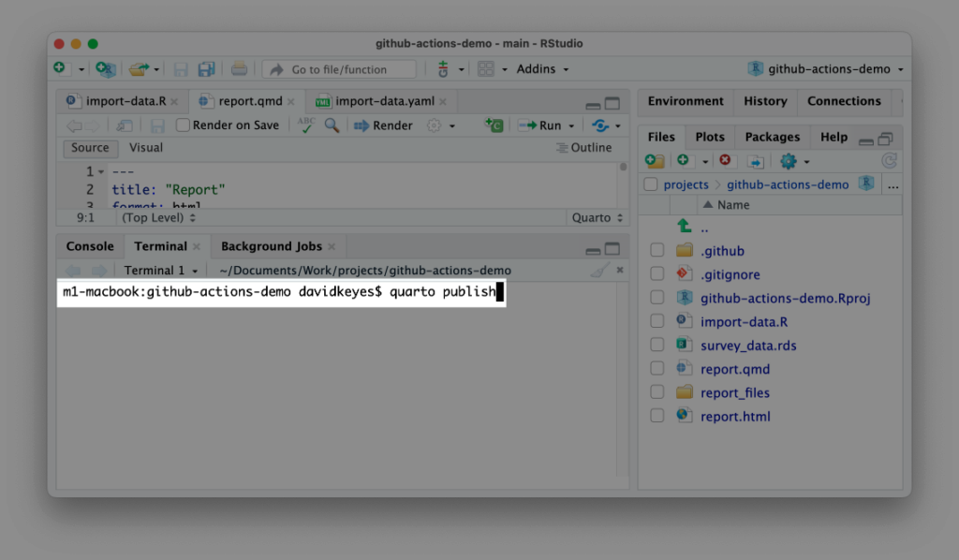This screenshot has height=560, width=959.
Task: Click the editor save icon
Action: pos(157,125)
